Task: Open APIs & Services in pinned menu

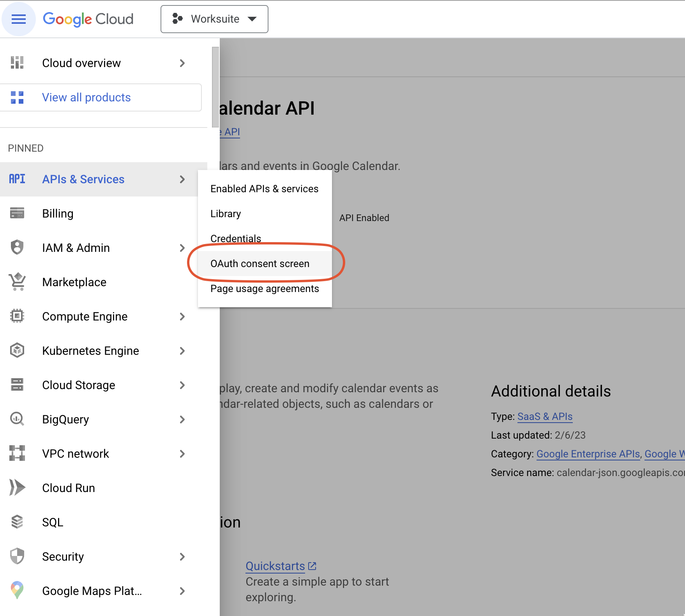Action: click(104, 179)
